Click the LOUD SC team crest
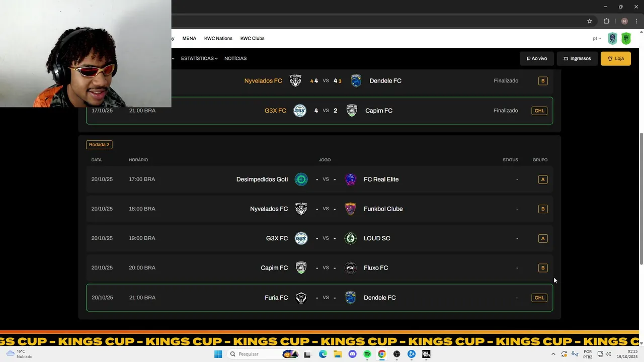This screenshot has height=362, width=644. (351, 238)
